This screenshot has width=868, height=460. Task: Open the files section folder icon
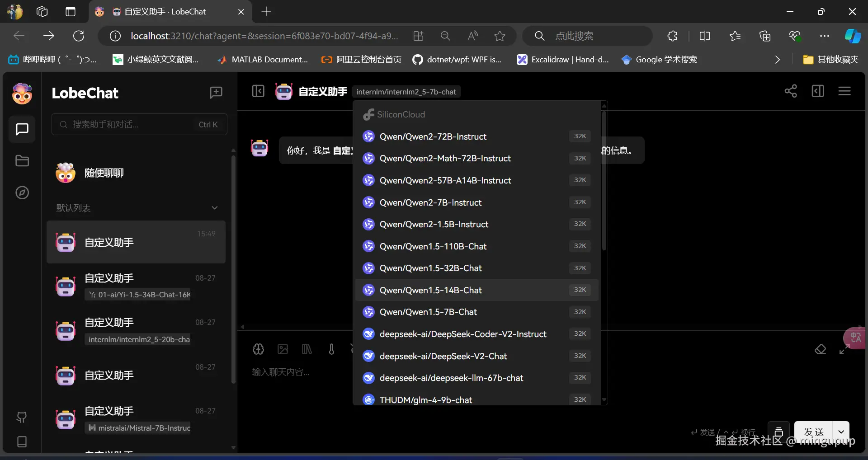point(22,161)
